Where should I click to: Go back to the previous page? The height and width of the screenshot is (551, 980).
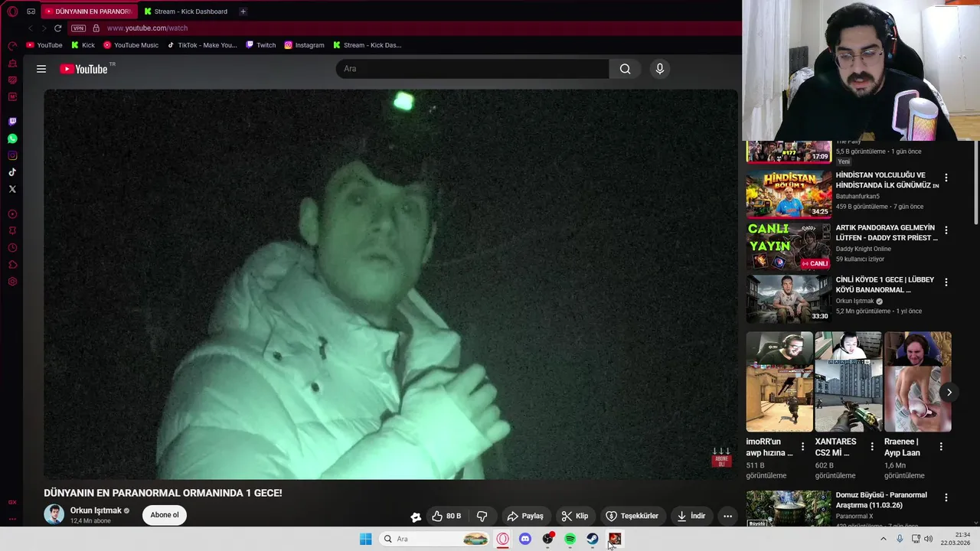tap(31, 28)
